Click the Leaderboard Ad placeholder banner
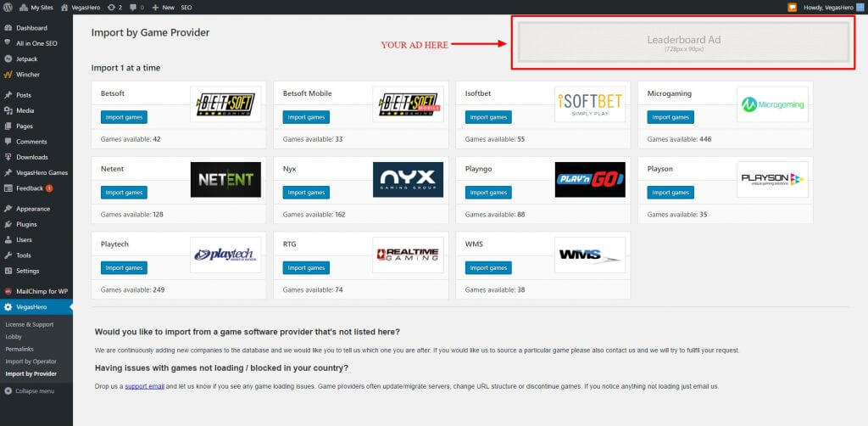Image resolution: width=868 pixels, height=426 pixels. click(x=684, y=42)
